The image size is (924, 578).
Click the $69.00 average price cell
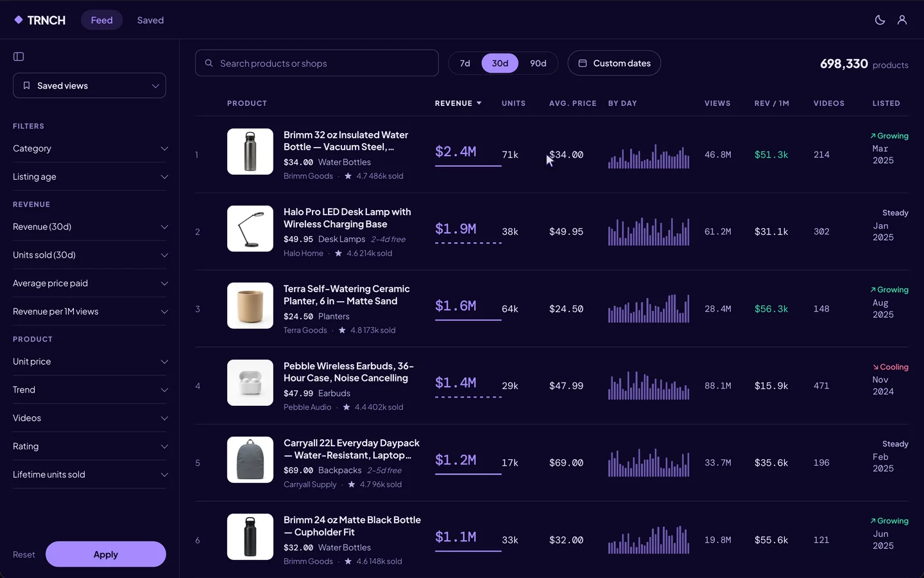click(566, 463)
